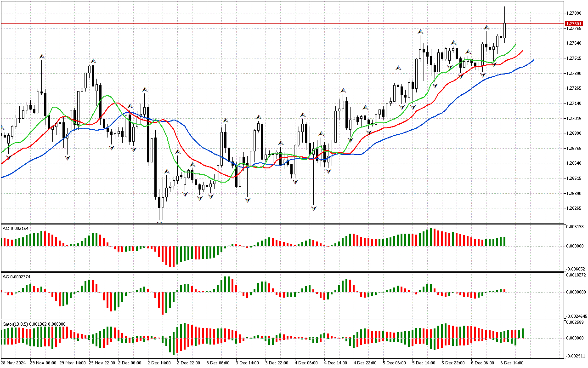Image resolution: width=588 pixels, height=368 pixels.
Task: Select the '5 Dec 06:00' time label
Action: tap(395, 362)
